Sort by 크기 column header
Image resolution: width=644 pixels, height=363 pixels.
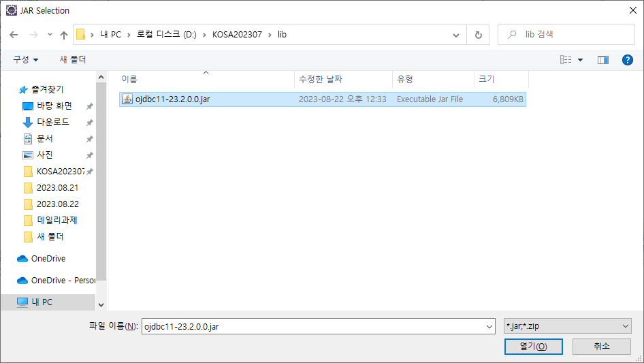[x=502, y=79]
